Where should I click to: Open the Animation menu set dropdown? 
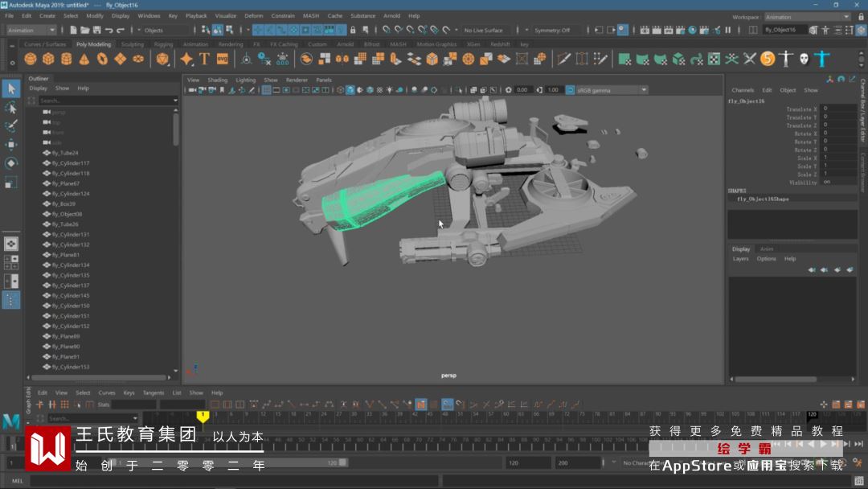tap(31, 30)
